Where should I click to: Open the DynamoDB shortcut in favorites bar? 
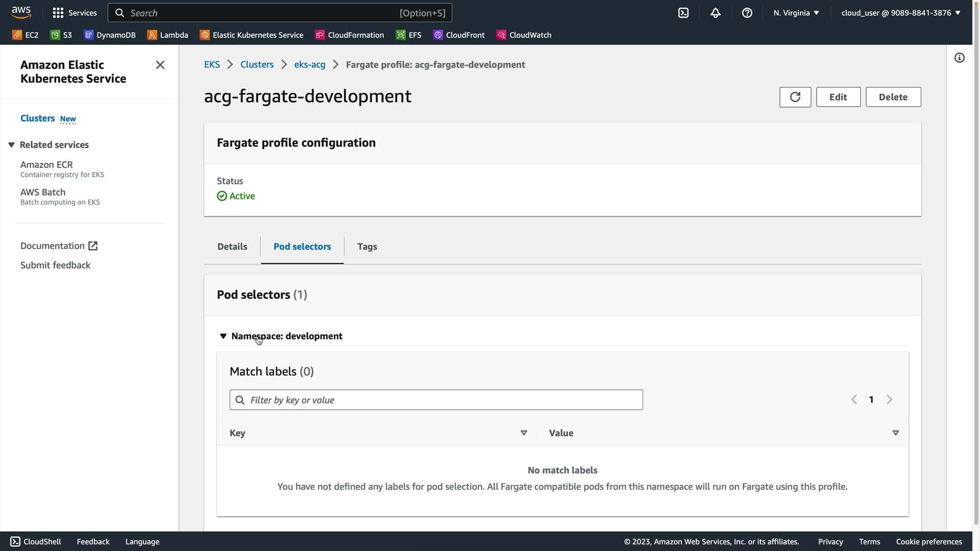(x=110, y=35)
